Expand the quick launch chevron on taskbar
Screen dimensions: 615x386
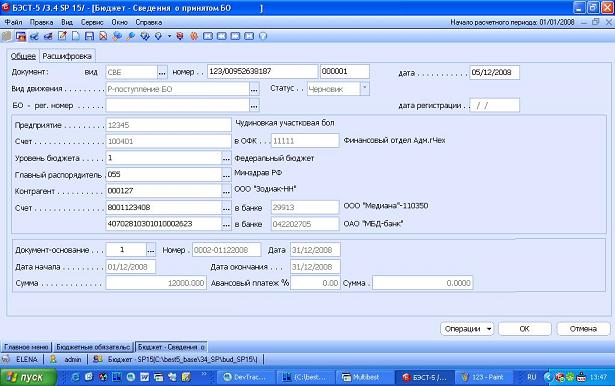pos(204,375)
